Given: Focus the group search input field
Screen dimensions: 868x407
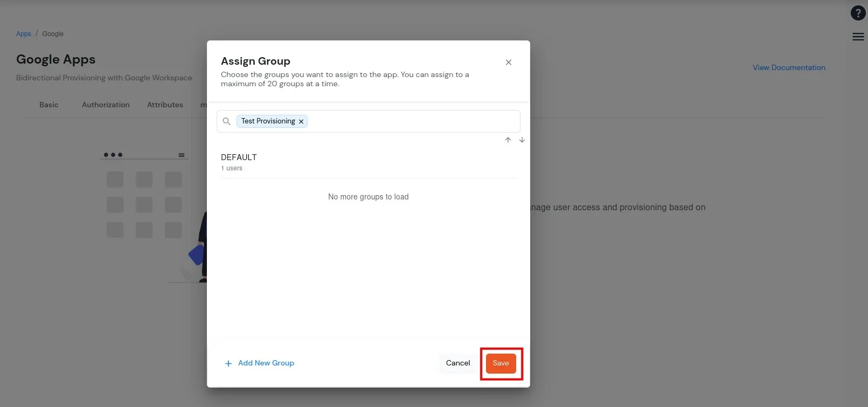Looking at the screenshot, I should (369, 121).
